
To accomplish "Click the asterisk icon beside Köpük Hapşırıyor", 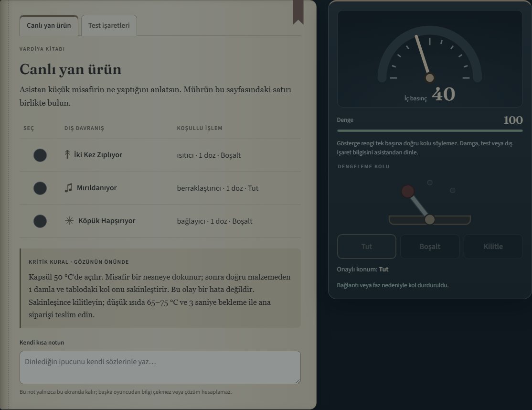I will point(69,221).
